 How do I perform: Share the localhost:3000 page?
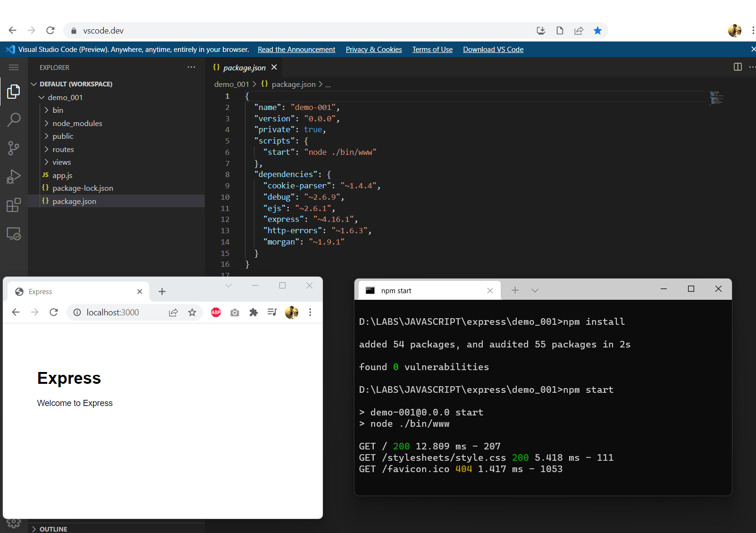pyautogui.click(x=173, y=313)
